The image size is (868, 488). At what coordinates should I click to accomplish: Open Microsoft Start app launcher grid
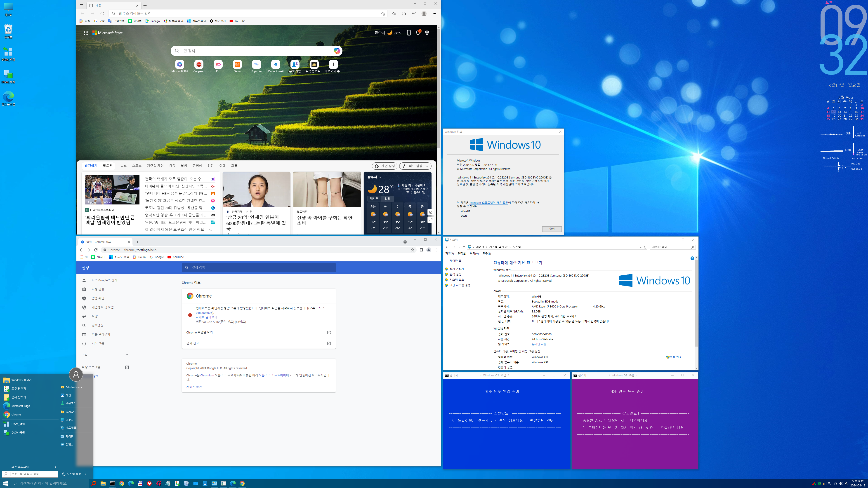[x=86, y=33]
